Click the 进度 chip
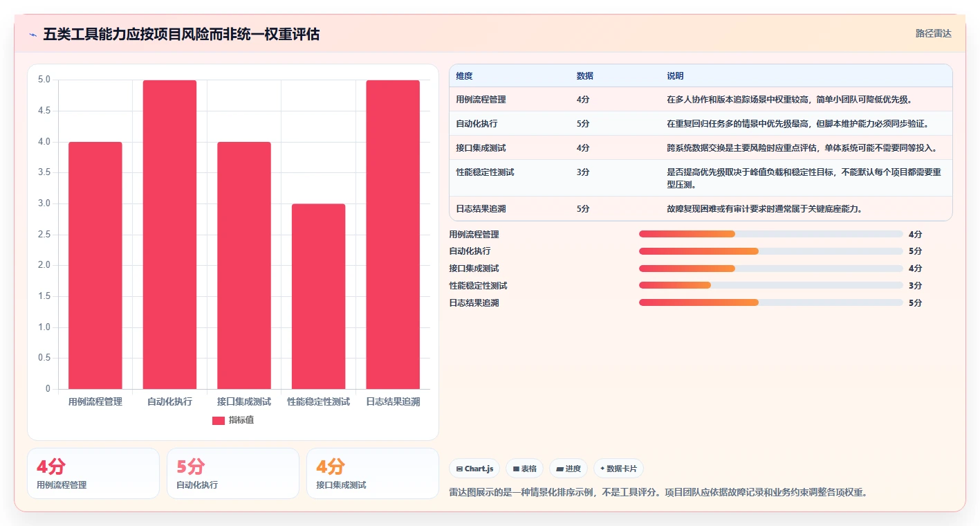 (568, 469)
